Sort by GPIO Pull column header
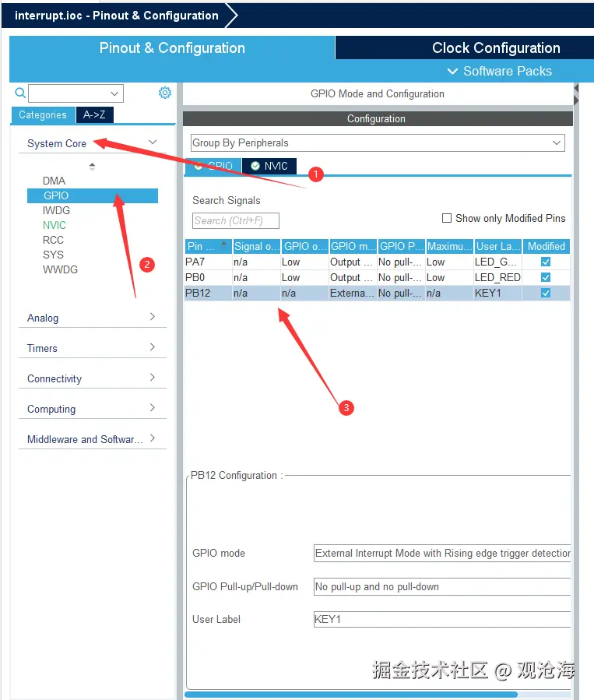This screenshot has height=700, width=594. click(402, 246)
